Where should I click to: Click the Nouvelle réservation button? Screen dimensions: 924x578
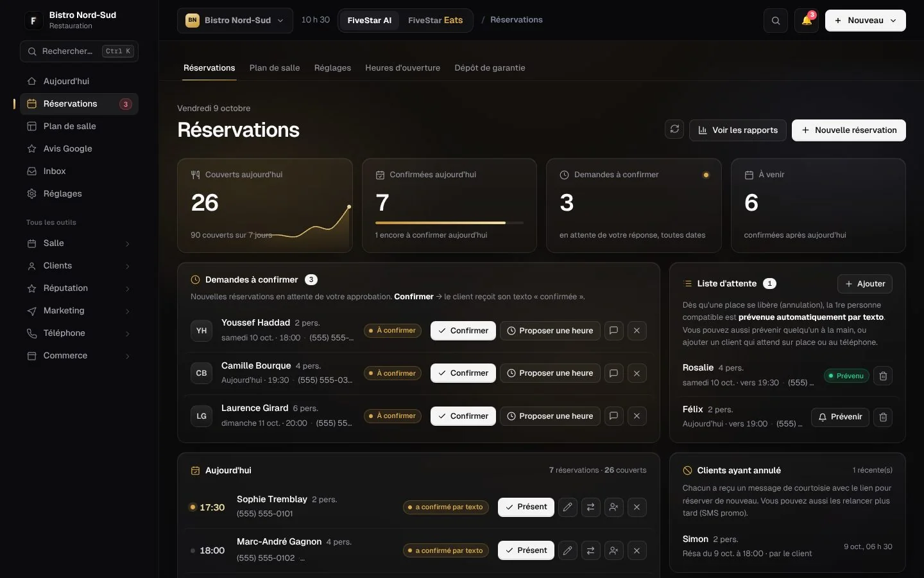pos(848,130)
